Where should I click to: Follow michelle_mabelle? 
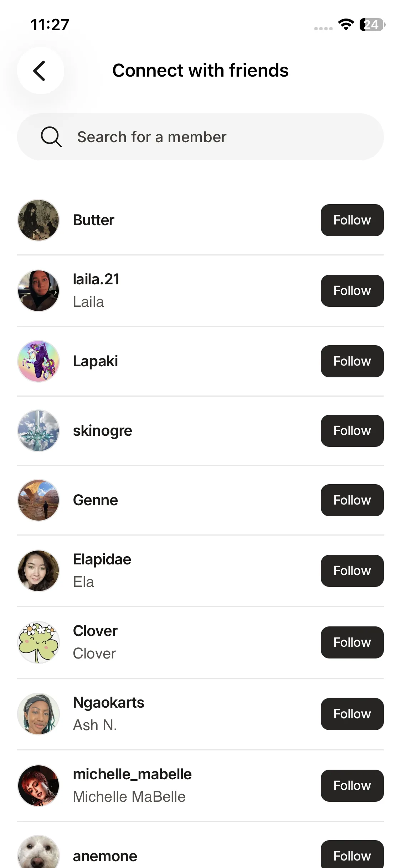pos(352,786)
